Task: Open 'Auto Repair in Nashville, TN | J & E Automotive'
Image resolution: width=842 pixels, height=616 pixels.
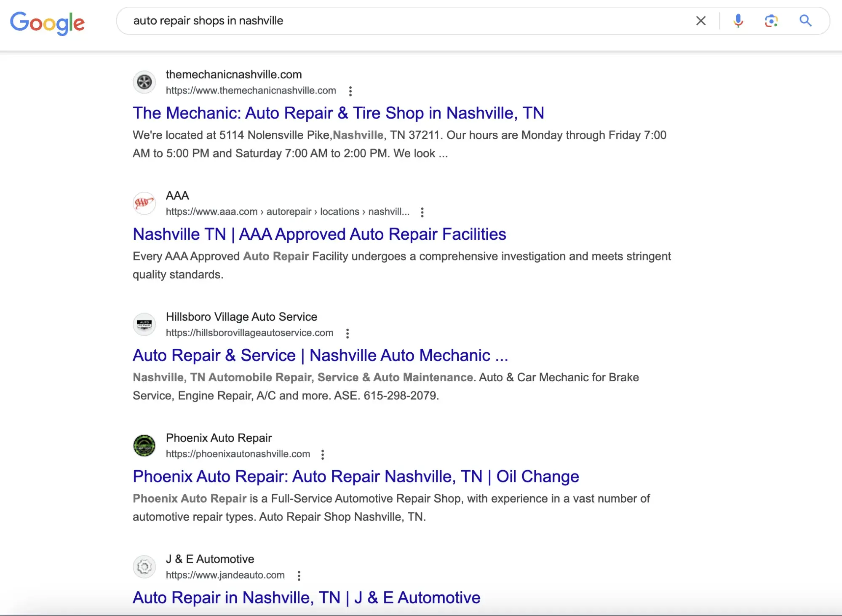Action: pyautogui.click(x=306, y=598)
